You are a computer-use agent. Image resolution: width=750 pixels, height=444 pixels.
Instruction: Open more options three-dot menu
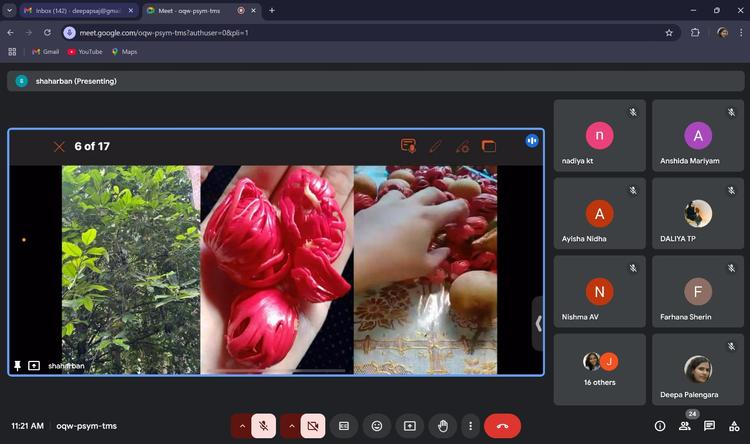[x=469, y=426]
